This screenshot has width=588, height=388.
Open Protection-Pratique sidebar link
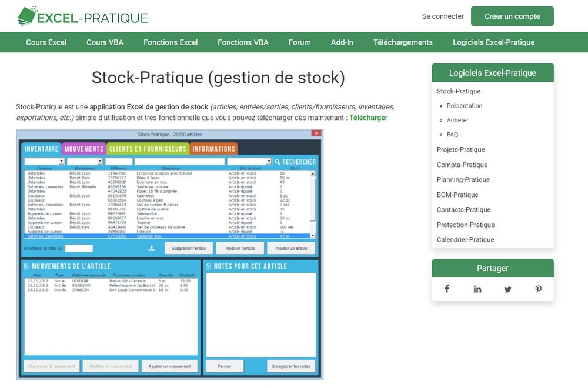(465, 225)
